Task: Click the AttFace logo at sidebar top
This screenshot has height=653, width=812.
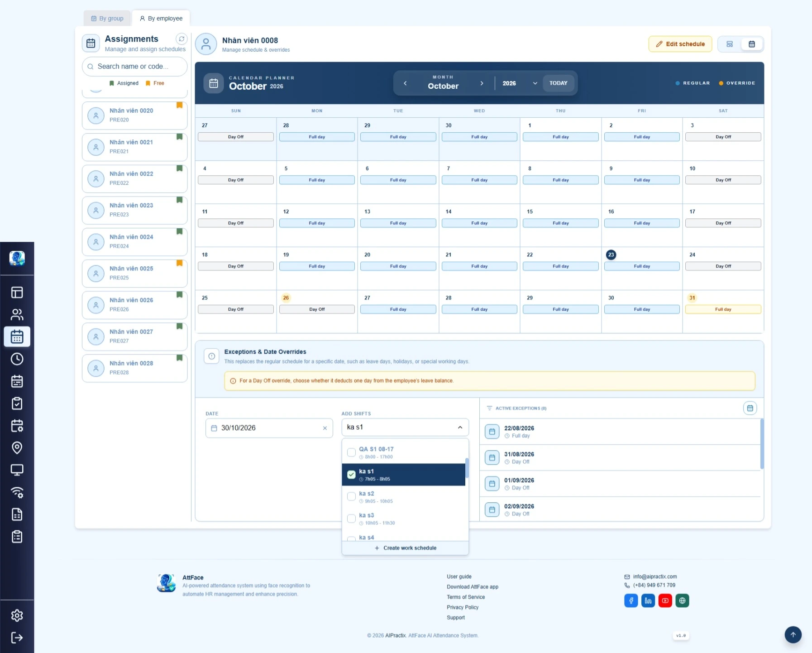Action: (17, 258)
